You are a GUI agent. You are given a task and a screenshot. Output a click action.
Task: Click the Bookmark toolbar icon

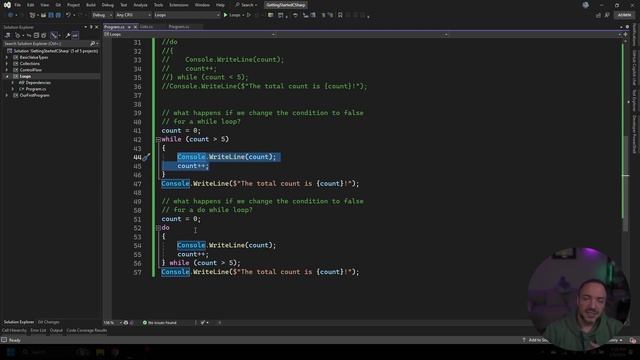[340, 15]
